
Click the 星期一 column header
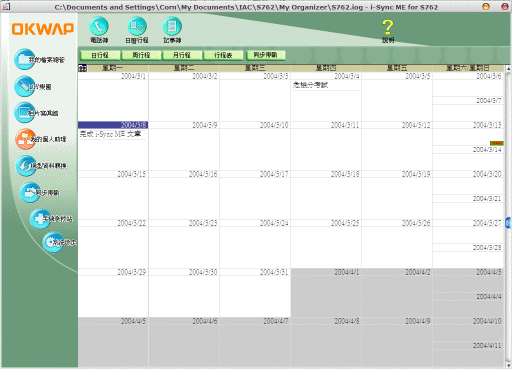113,68
